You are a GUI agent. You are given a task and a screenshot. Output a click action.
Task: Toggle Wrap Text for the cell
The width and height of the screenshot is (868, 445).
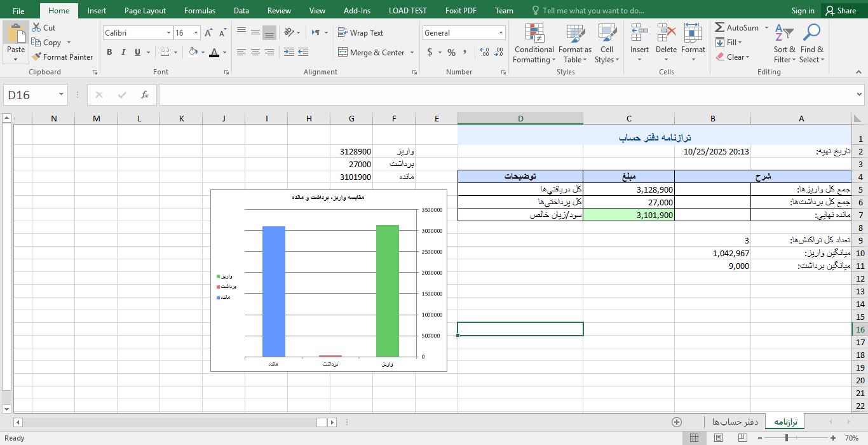point(360,33)
